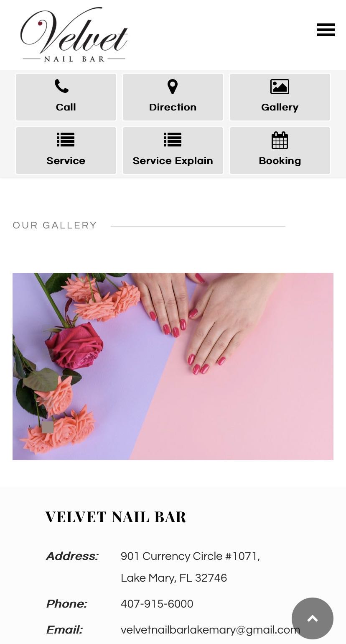Open the nail gallery photo

(173, 367)
